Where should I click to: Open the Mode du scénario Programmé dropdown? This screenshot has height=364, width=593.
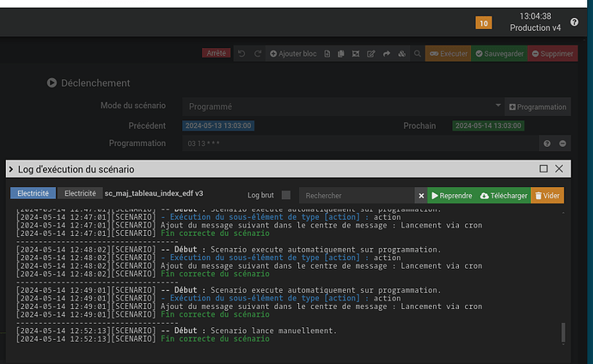pyautogui.click(x=344, y=106)
